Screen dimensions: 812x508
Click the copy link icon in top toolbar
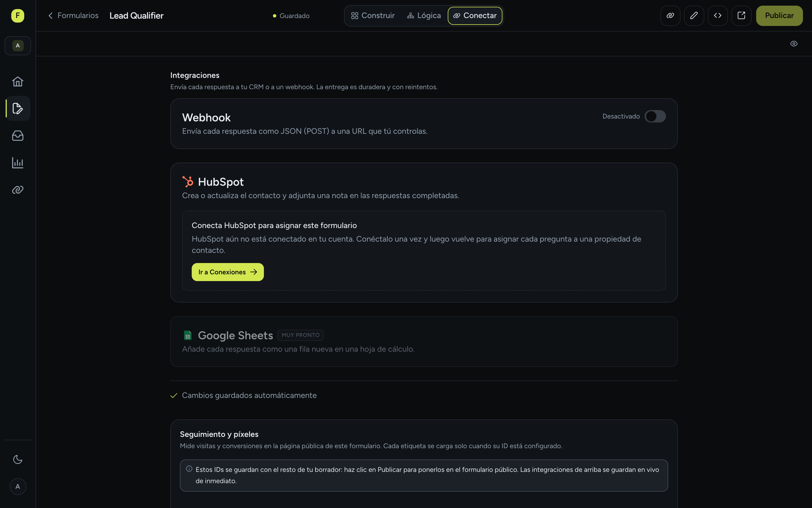coord(670,16)
